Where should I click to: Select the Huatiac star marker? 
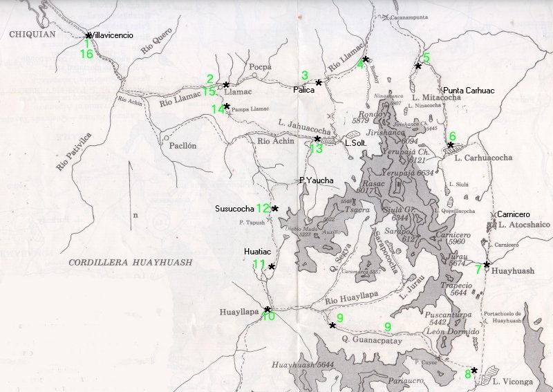[x=272, y=266]
